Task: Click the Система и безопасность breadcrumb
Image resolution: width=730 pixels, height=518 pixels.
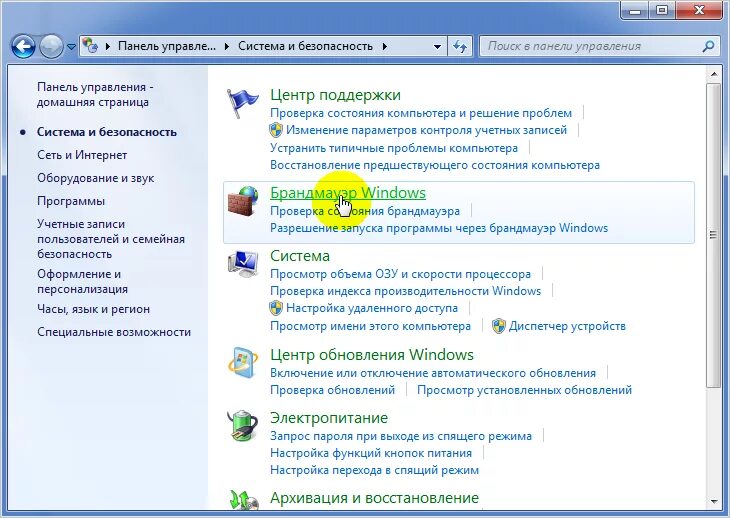Action: 305,46
